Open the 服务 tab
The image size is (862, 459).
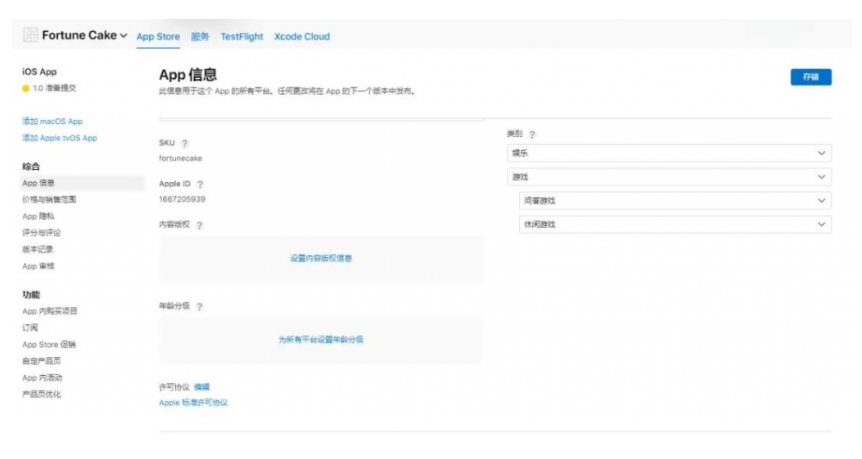[200, 37]
